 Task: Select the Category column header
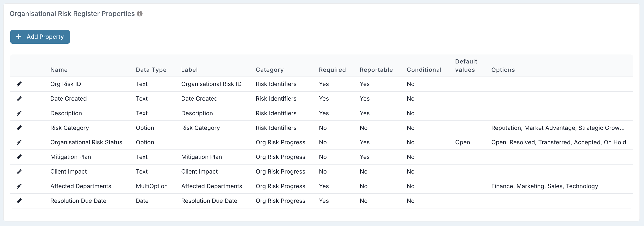[x=270, y=70]
